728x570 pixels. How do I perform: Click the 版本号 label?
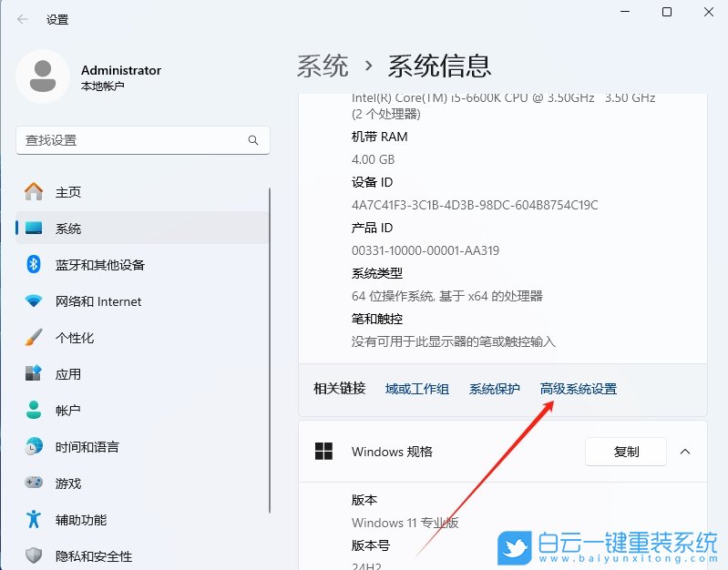(x=371, y=545)
